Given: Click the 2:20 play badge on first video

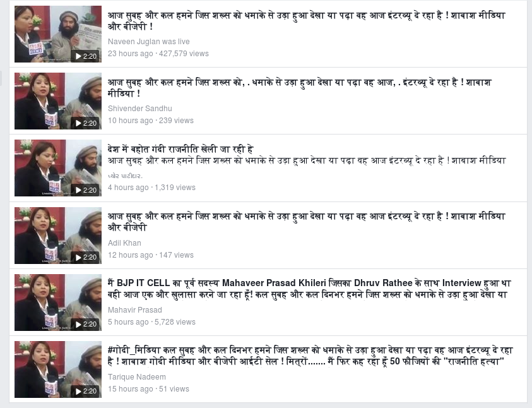Looking at the screenshot, I should [x=86, y=56].
